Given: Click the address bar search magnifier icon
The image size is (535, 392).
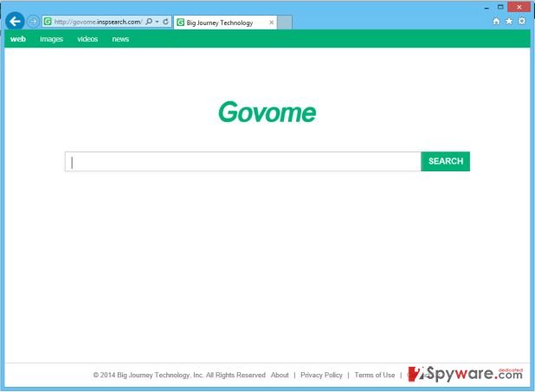Looking at the screenshot, I should point(149,22).
